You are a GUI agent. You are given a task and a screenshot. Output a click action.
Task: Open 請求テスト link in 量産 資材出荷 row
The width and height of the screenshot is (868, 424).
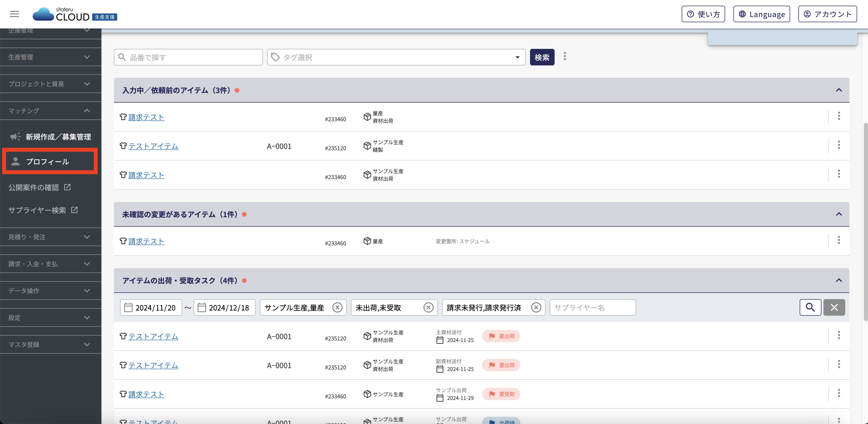[x=146, y=117]
